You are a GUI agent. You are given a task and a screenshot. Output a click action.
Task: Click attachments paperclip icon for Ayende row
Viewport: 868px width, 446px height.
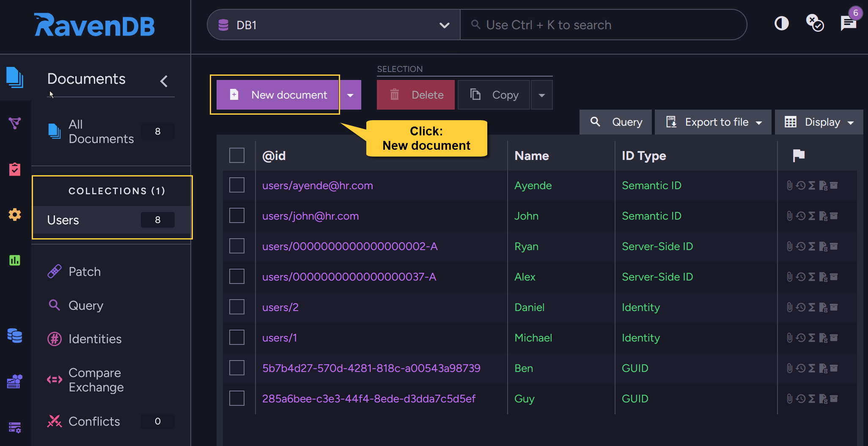click(789, 185)
